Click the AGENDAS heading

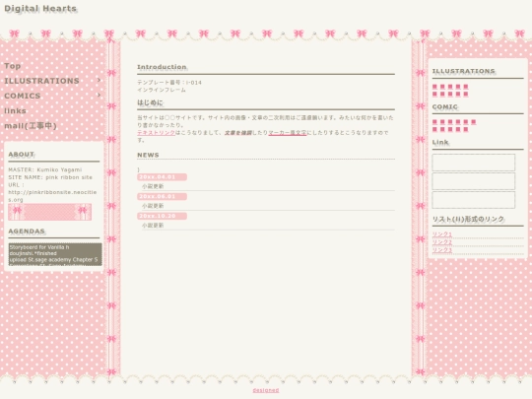[x=27, y=232]
